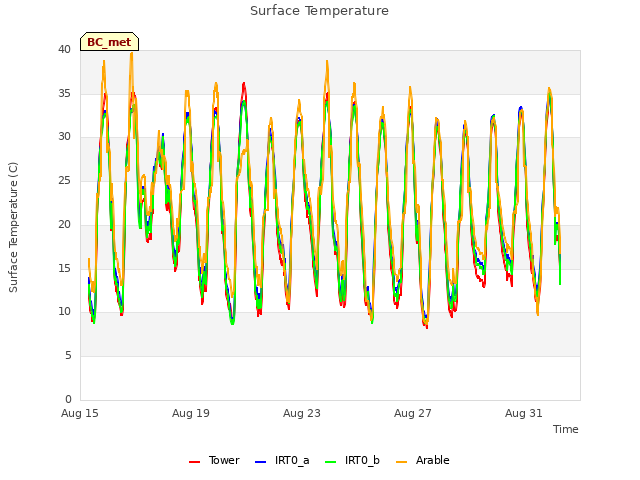The height and width of the screenshot is (480, 640).
Task: Click the Surface Temperature chart title
Action: coord(319,11)
